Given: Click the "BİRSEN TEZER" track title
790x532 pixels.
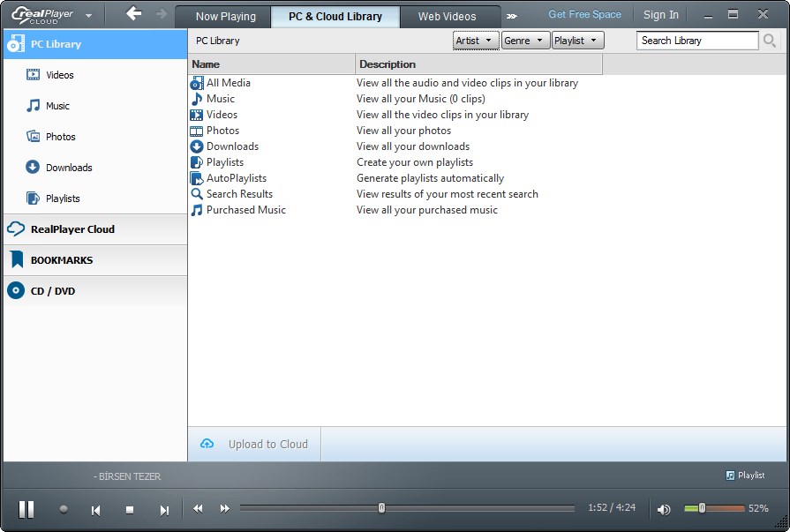Looking at the screenshot, I should 130,476.
